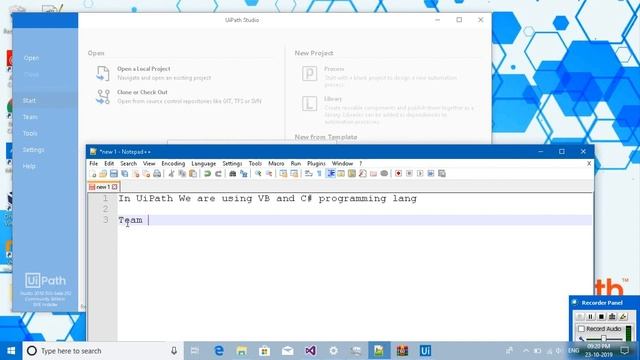Click the Replace icon in Notepad++ toolbar

[244, 174]
